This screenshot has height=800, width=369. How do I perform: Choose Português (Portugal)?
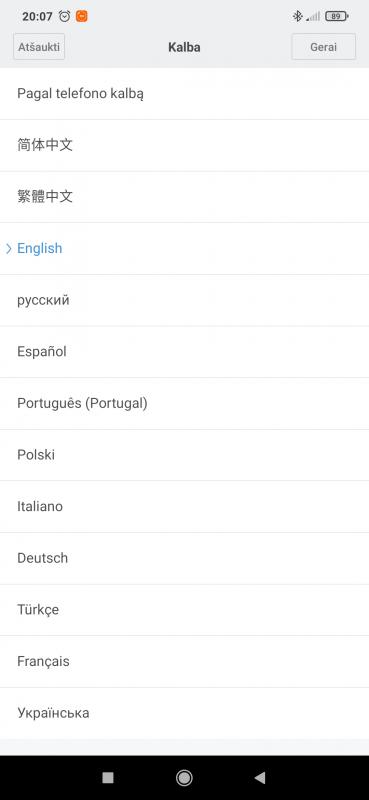[x=184, y=404]
